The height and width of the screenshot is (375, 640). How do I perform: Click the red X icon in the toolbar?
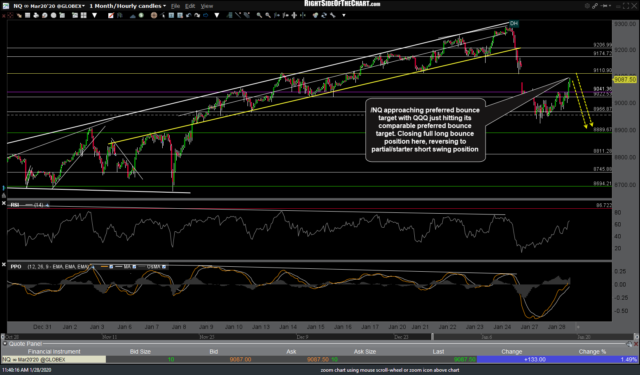click(x=3, y=15)
